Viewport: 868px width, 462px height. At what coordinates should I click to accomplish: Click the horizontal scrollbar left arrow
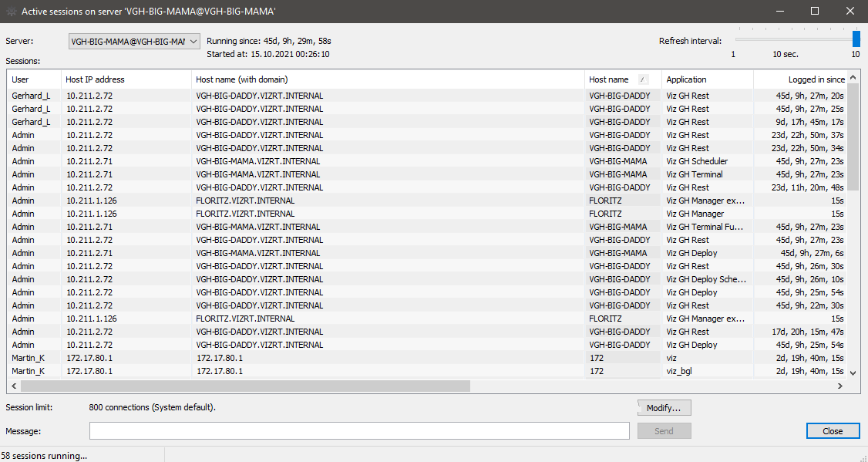click(x=14, y=386)
